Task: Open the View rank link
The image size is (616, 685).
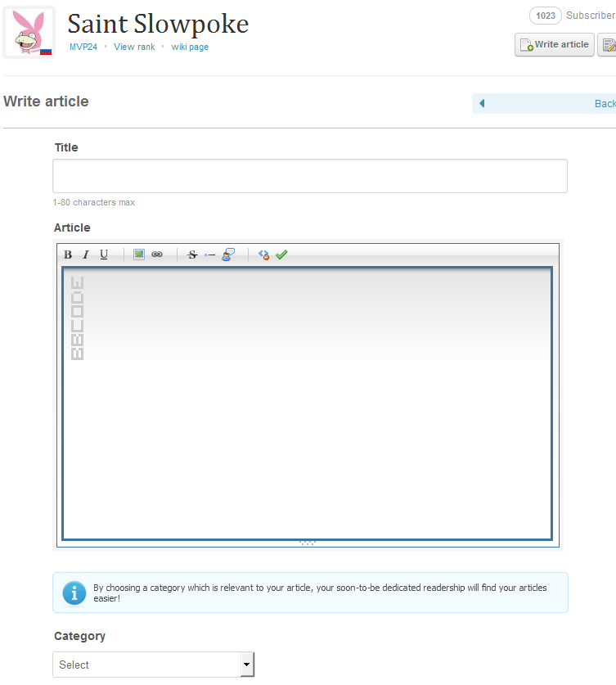Action: 134,47
